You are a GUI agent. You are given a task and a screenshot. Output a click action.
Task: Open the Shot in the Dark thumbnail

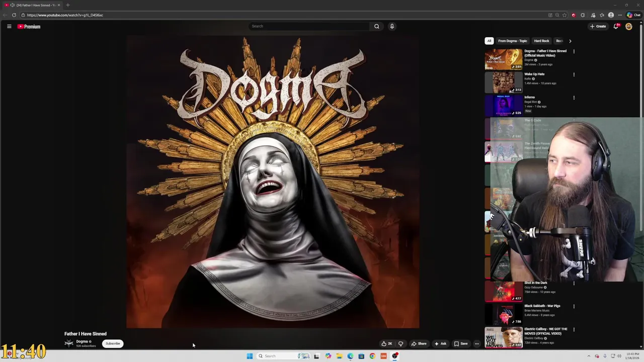[x=504, y=291]
